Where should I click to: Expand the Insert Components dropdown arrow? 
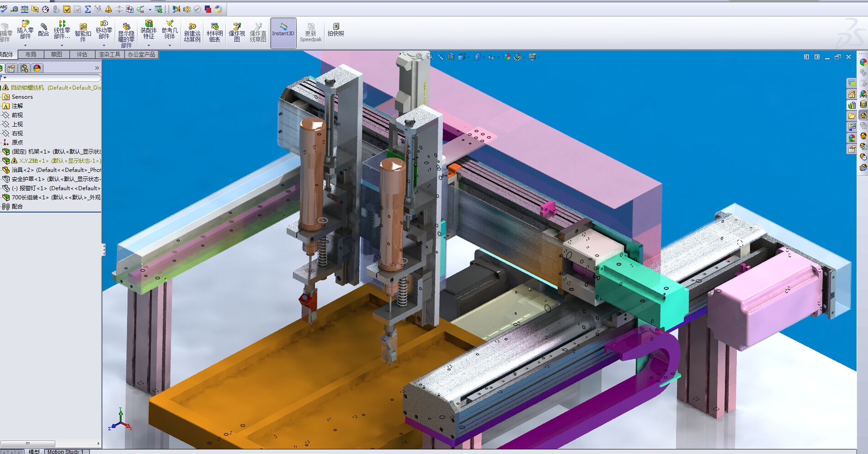point(25,45)
